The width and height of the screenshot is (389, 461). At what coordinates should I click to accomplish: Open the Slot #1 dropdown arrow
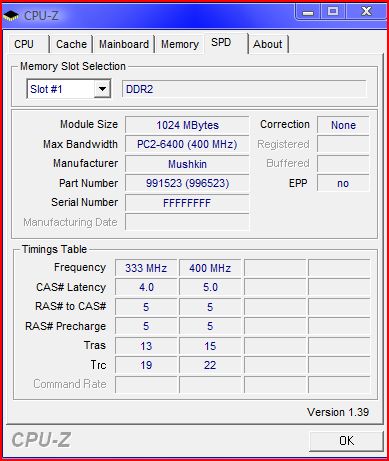click(102, 89)
